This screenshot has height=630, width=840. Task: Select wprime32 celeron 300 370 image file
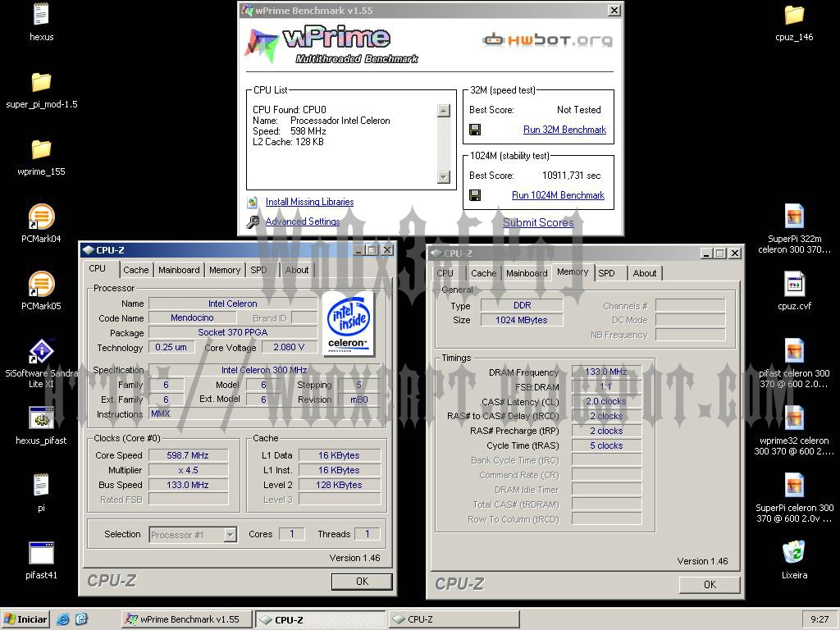[x=794, y=418]
